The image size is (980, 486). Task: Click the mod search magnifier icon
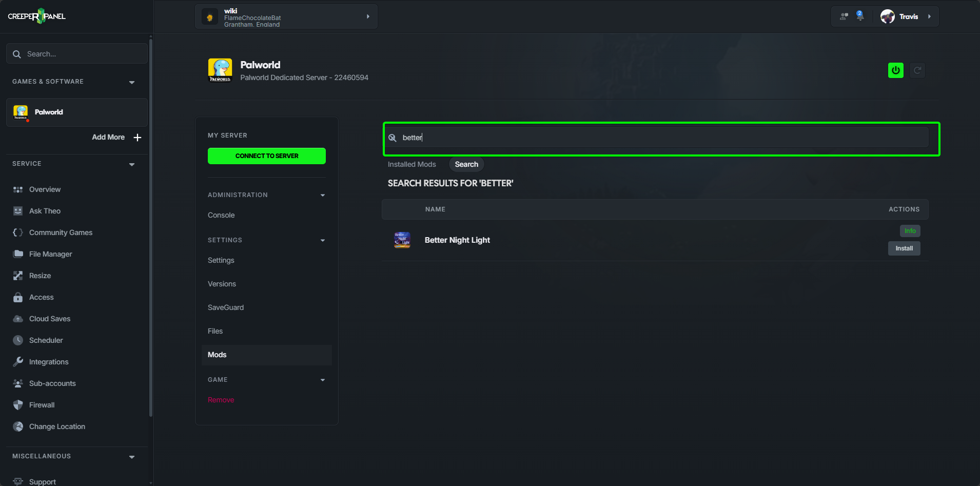(x=393, y=138)
